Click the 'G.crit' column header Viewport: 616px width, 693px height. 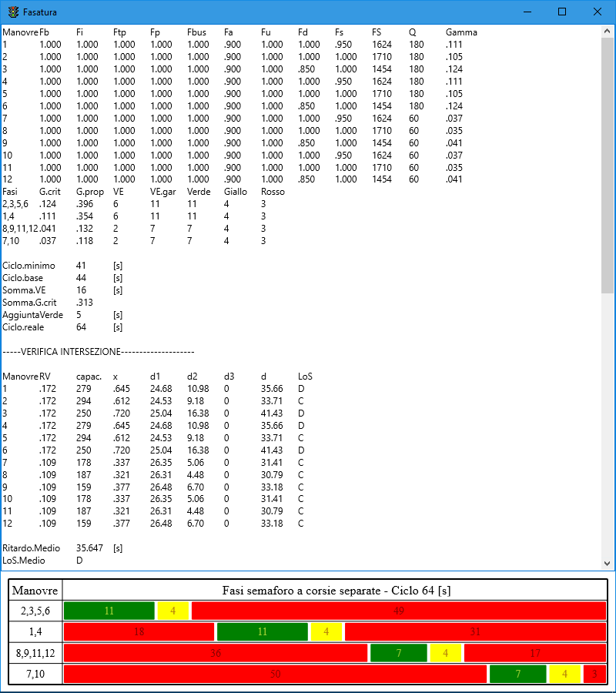click(50, 192)
